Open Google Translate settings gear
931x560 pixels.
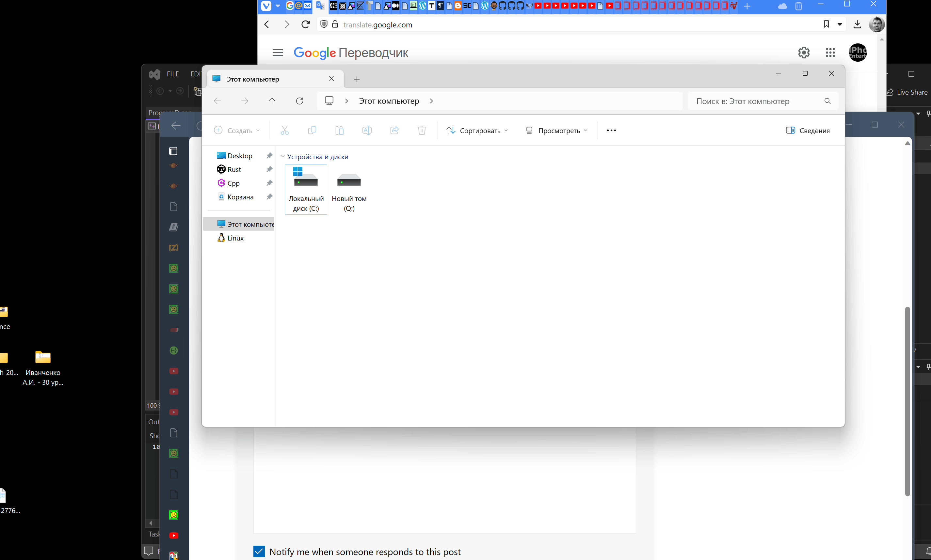click(804, 53)
